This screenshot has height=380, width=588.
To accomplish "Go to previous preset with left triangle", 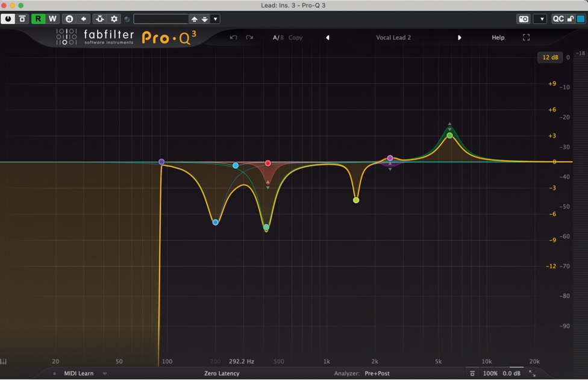I will tap(328, 37).
